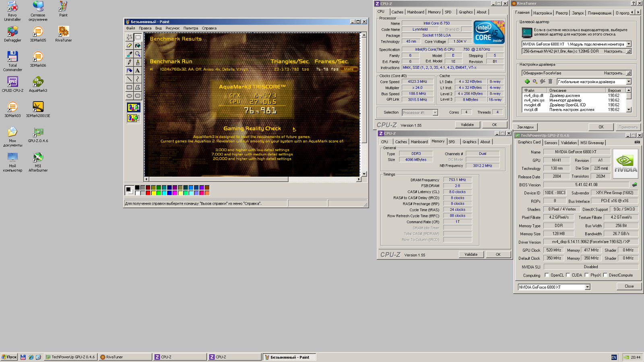Select the Curve tool in Paint
The image size is (644, 362).
tap(138, 79)
